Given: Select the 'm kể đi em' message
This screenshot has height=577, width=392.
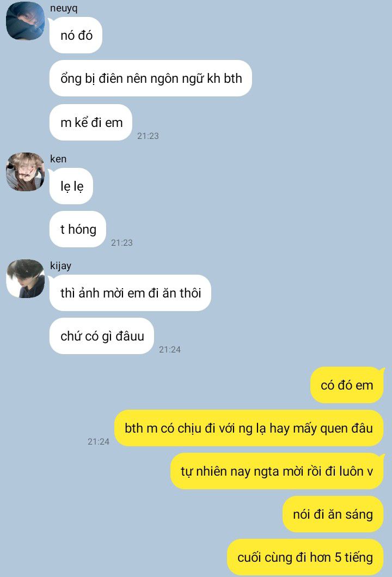Looking at the screenshot, I should click(91, 122).
